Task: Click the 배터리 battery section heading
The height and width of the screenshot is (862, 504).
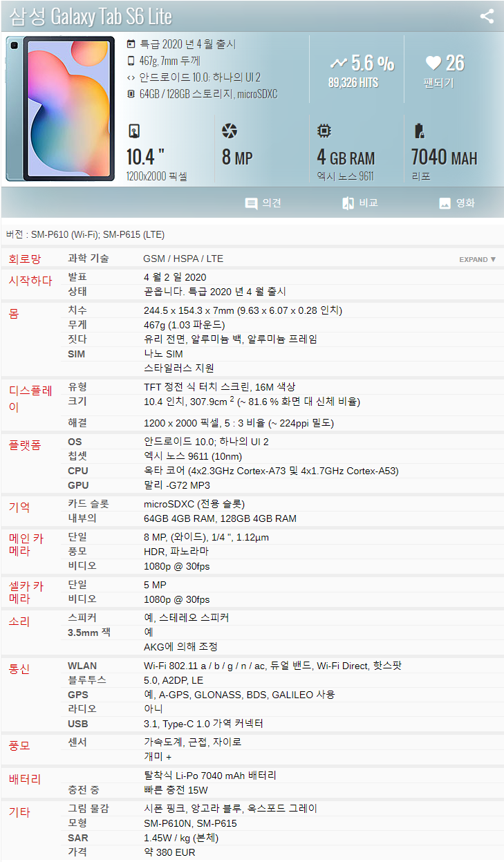Action: [x=25, y=779]
